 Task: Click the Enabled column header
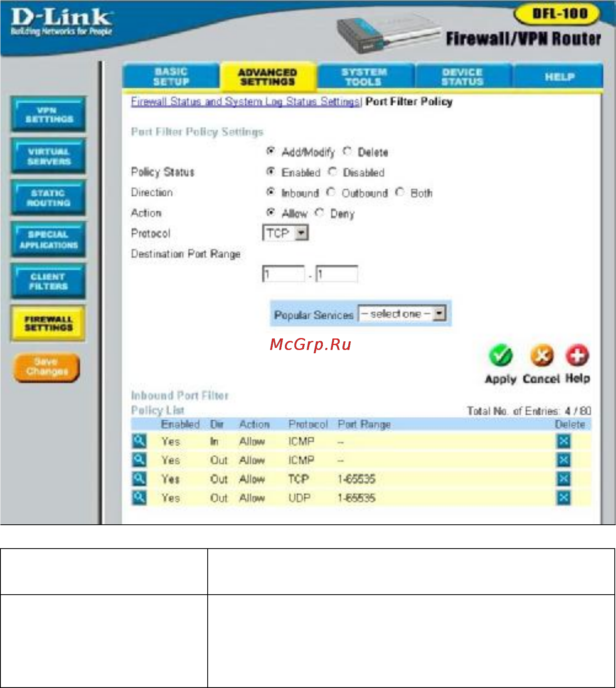pos(180,424)
